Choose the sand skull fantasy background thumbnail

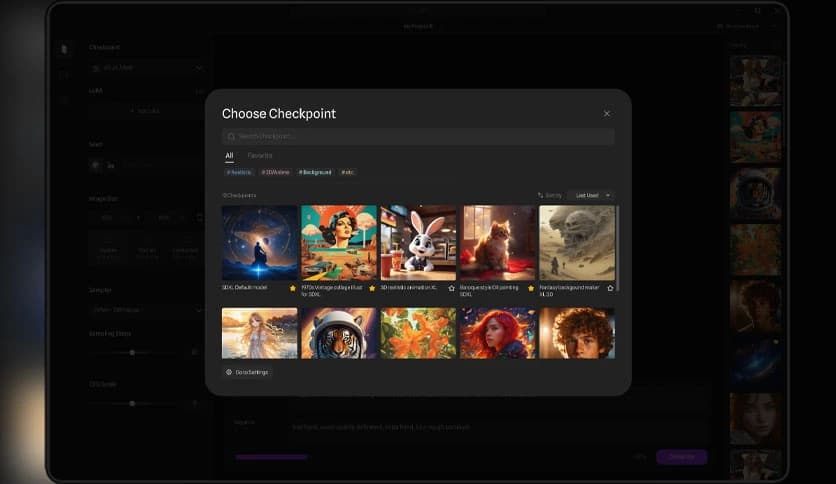[577, 243]
